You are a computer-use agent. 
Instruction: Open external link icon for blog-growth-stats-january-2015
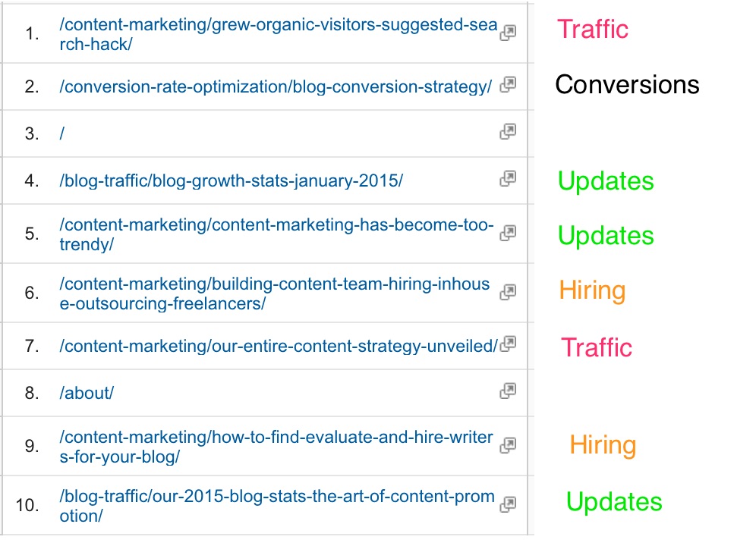pos(508,179)
